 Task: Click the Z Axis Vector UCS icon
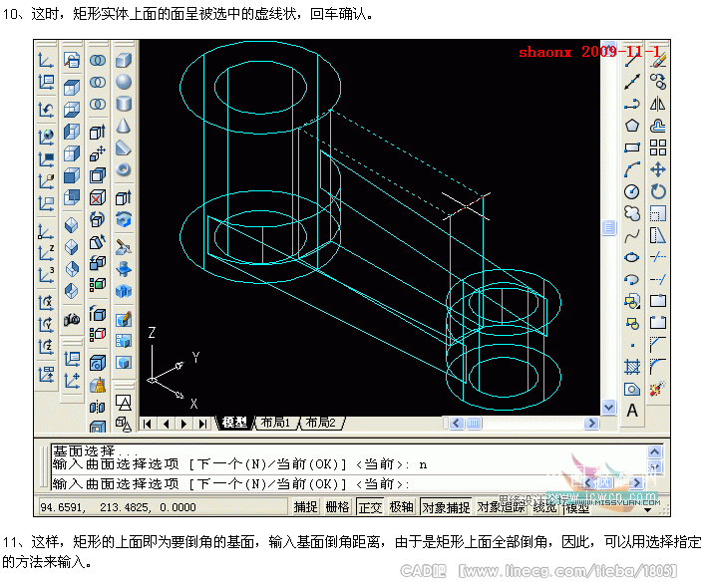click(x=46, y=253)
